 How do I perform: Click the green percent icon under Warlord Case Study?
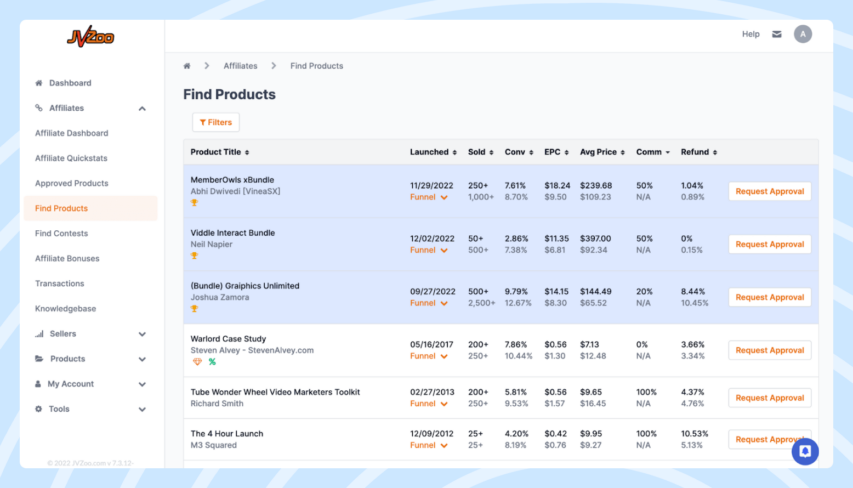[212, 362]
